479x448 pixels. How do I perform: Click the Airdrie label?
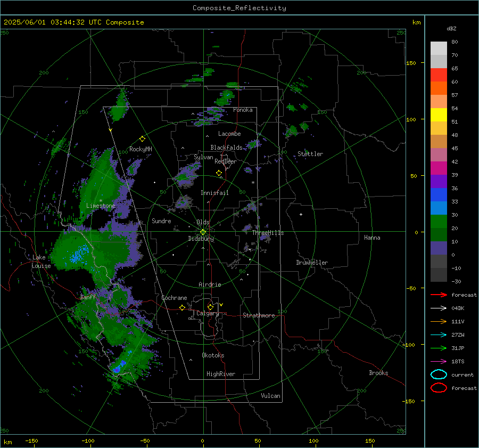coord(210,284)
